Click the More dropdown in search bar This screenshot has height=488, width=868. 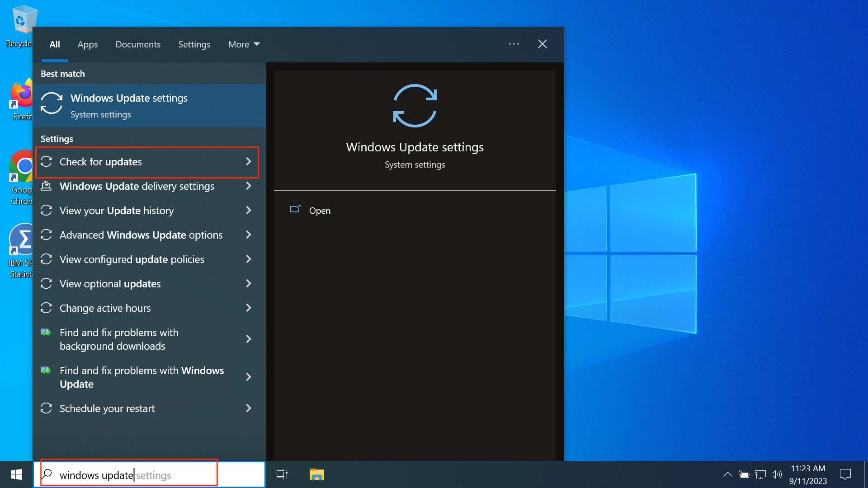(x=243, y=44)
